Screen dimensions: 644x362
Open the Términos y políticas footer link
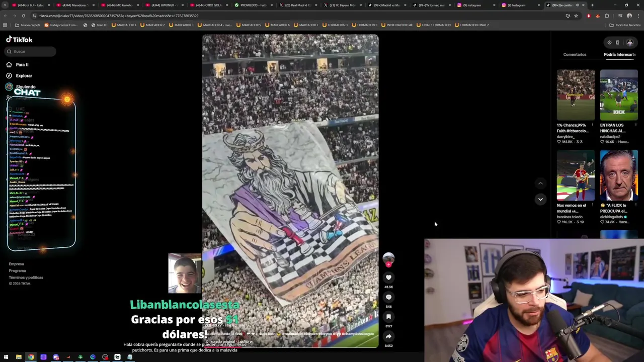26,277
